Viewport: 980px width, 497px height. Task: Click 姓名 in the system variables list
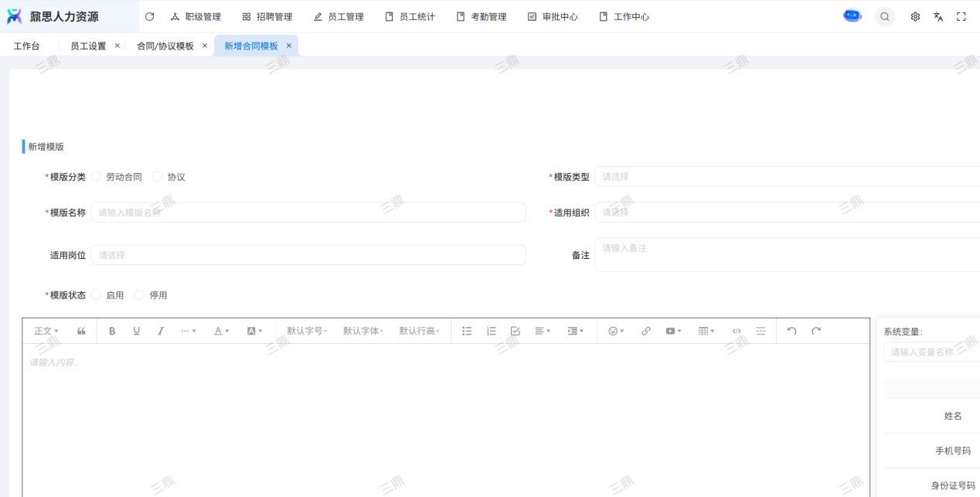click(x=952, y=416)
